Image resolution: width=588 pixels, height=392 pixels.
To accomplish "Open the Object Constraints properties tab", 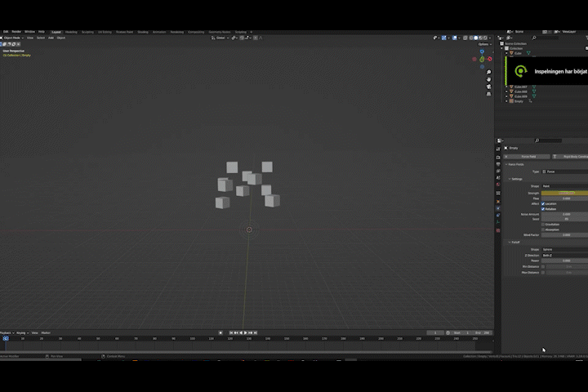I will click(498, 216).
